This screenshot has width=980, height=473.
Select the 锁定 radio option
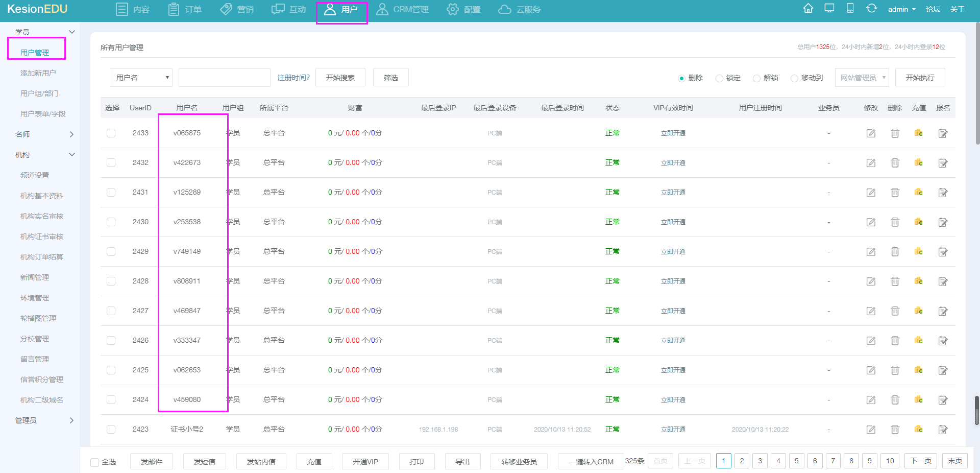(x=719, y=78)
